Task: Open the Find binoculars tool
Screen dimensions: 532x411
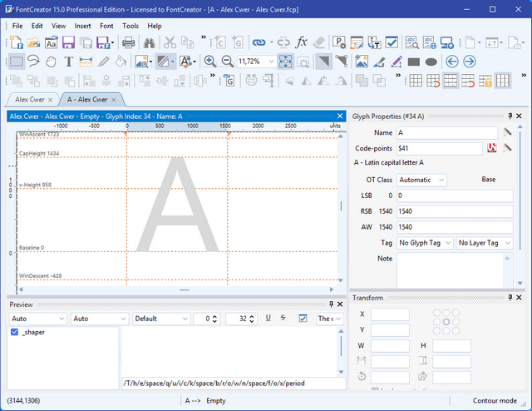Action: click(150, 42)
